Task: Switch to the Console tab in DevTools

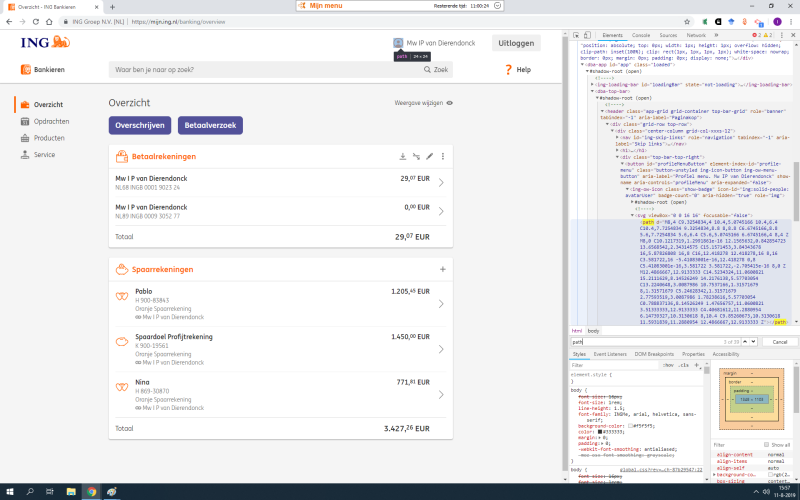Action: tap(639, 35)
